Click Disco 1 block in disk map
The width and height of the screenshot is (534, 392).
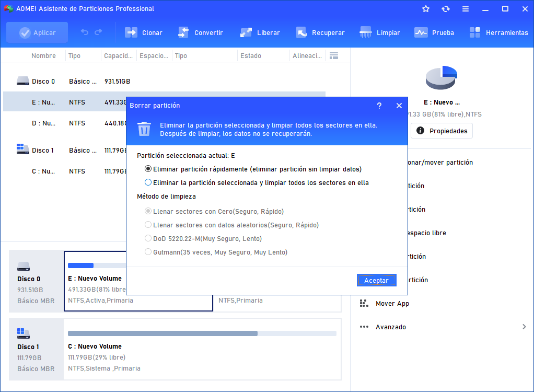click(x=36, y=350)
